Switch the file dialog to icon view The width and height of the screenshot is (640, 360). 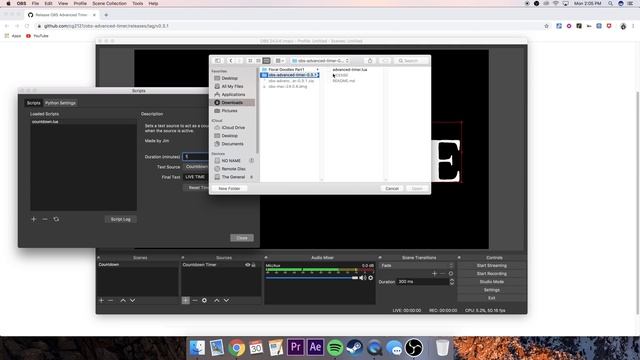coord(250,61)
